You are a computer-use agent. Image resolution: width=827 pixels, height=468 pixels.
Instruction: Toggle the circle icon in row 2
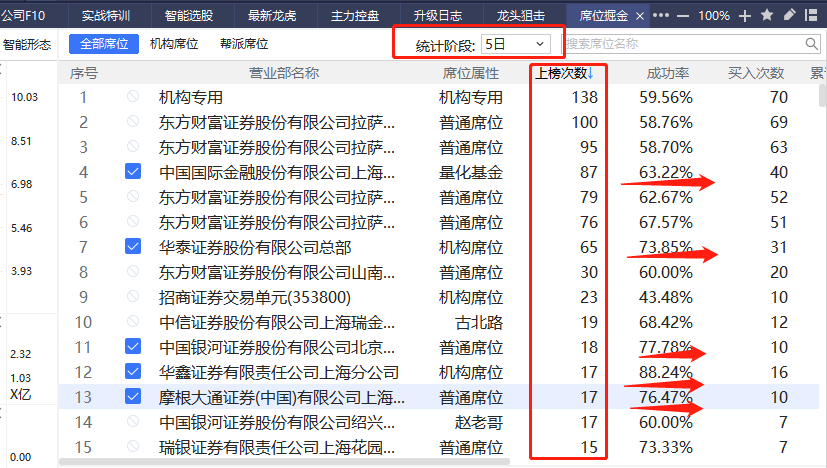(x=133, y=121)
